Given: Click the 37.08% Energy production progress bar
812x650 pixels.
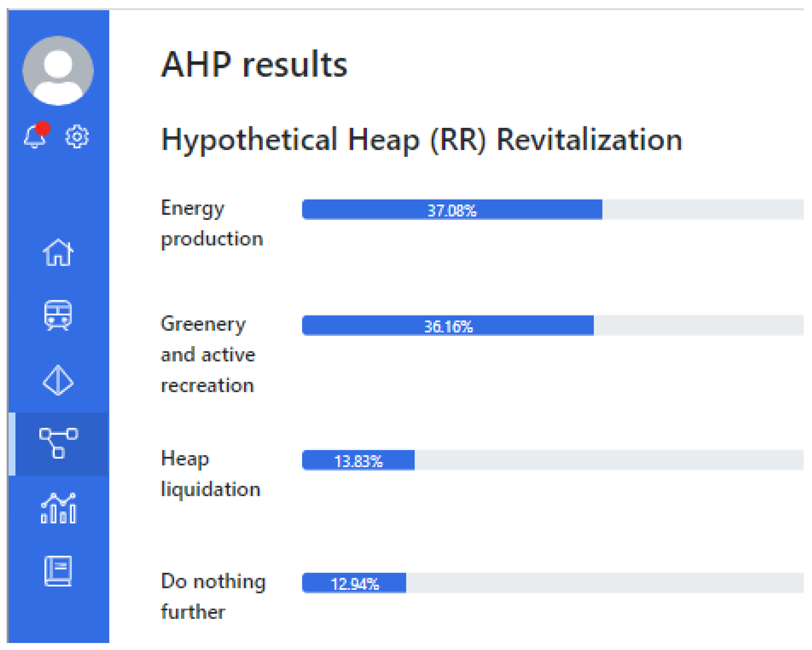Looking at the screenshot, I should pos(452,210).
